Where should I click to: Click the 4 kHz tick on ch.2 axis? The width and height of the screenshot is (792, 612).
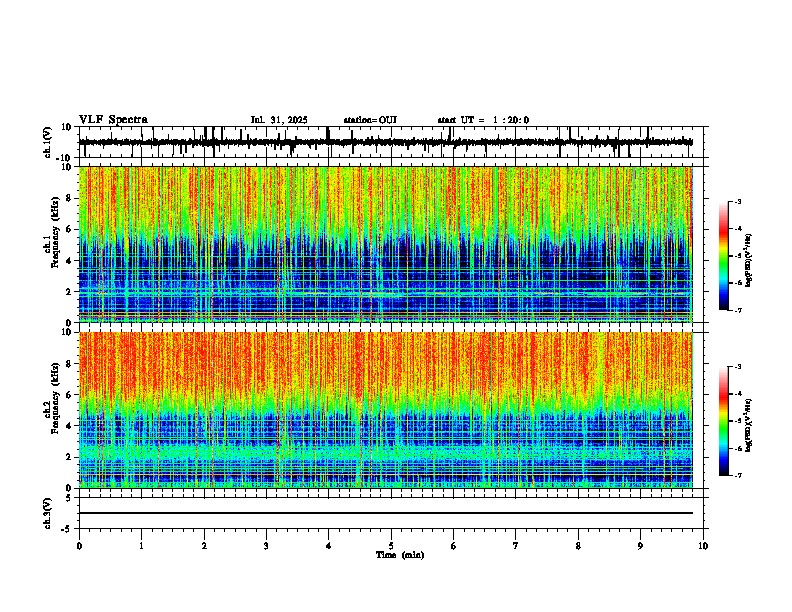pos(69,426)
